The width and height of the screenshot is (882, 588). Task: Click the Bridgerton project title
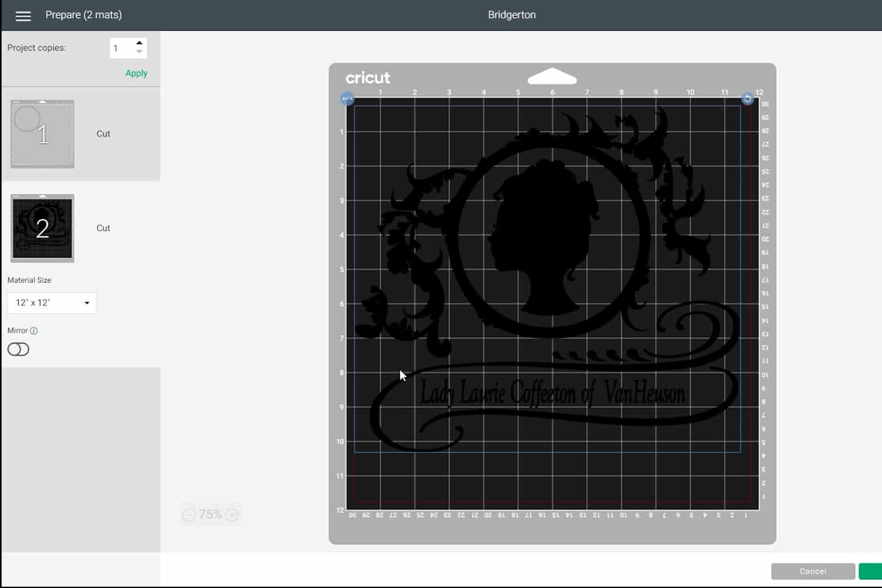tap(512, 15)
